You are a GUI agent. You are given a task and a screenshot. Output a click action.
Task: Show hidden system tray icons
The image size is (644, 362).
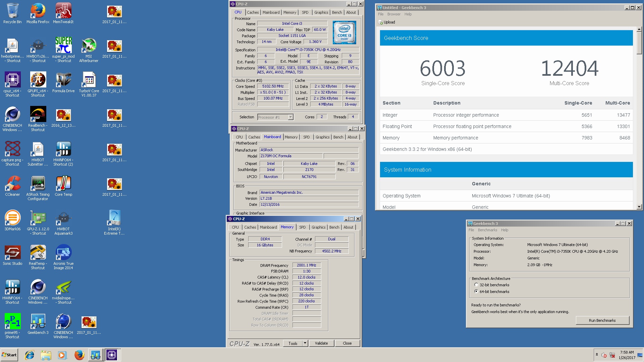tap(597, 355)
